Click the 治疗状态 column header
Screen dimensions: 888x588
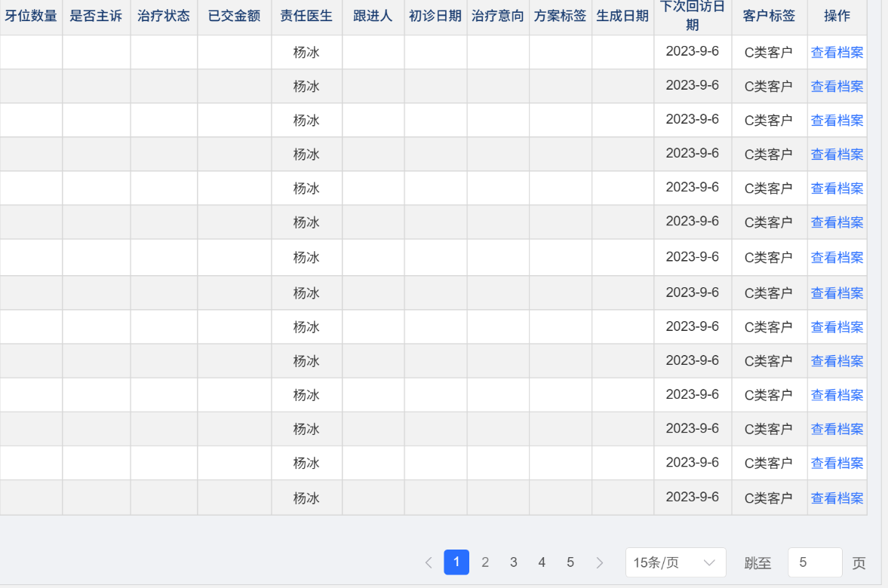(164, 16)
